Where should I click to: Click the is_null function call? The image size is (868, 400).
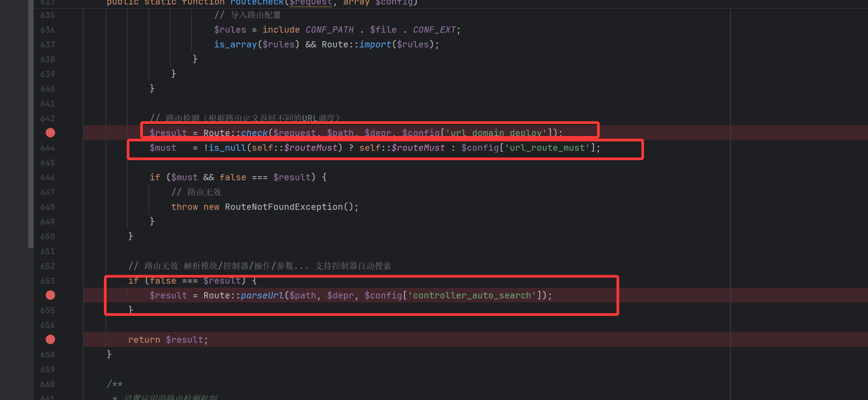[228, 148]
